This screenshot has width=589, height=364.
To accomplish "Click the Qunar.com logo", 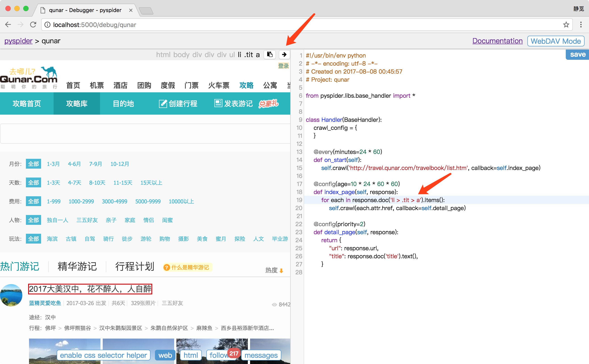I will tap(29, 78).
